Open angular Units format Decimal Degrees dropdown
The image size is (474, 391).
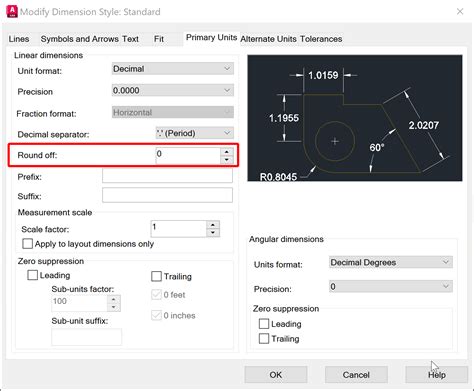pos(391,262)
